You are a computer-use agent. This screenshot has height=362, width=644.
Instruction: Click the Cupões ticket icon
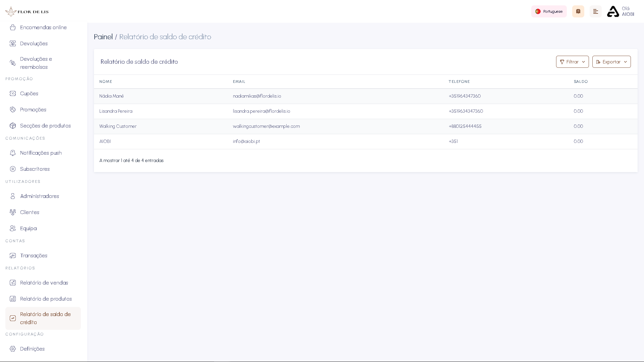point(13,94)
